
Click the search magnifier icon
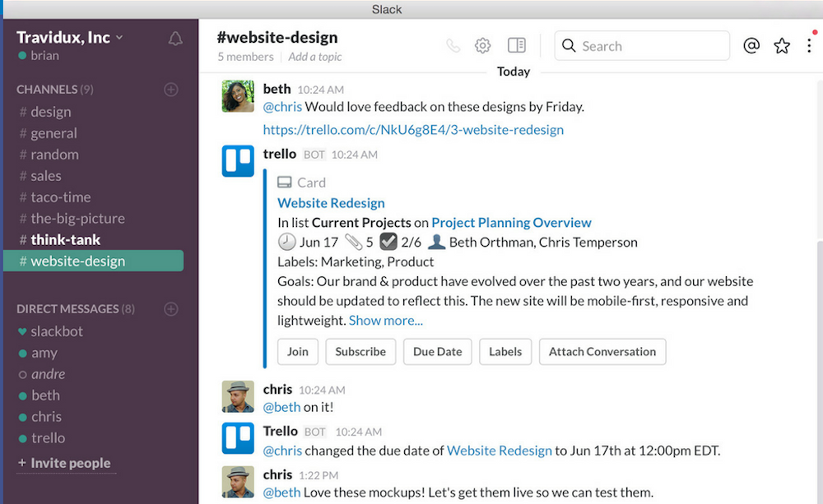(x=569, y=45)
